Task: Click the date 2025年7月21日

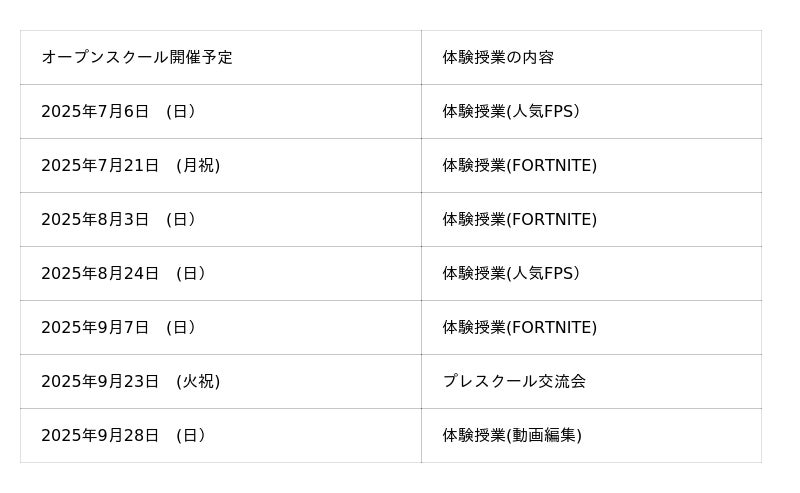Action: click(x=100, y=165)
